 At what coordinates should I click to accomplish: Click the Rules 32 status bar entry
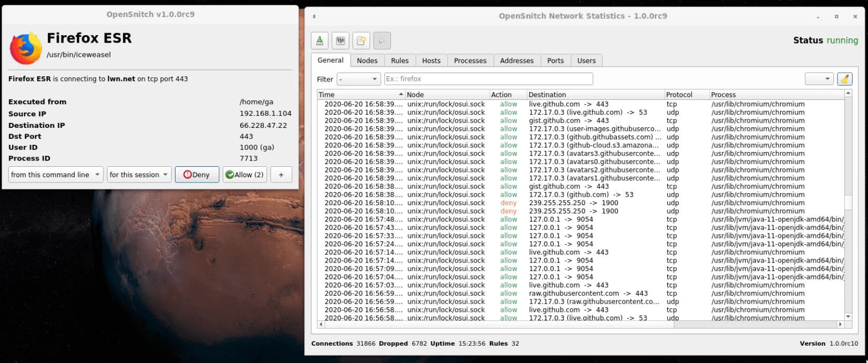tap(504, 344)
